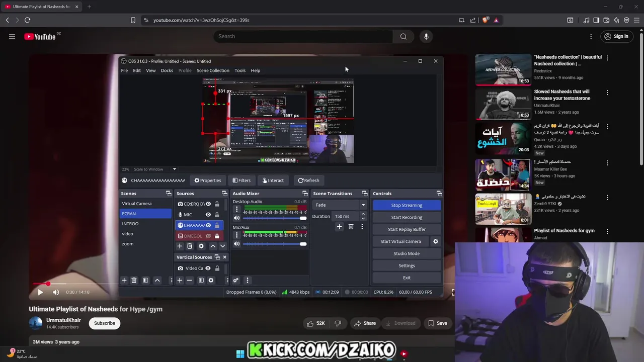Mute Desktop Audio speaker icon

point(236,218)
